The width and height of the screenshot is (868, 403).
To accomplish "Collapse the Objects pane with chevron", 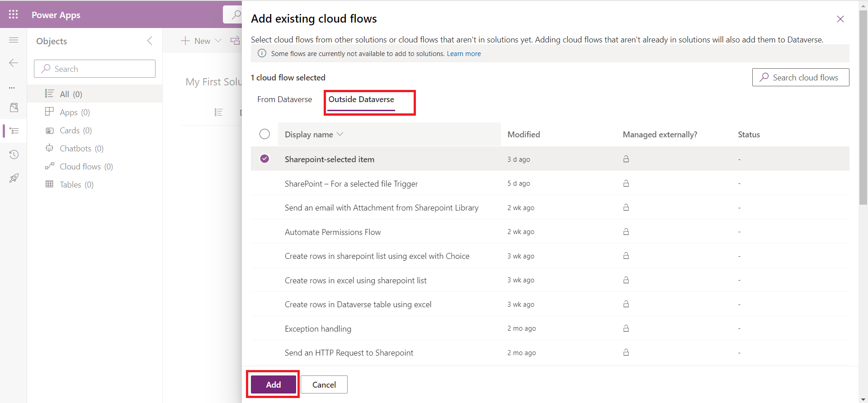I will [x=150, y=41].
